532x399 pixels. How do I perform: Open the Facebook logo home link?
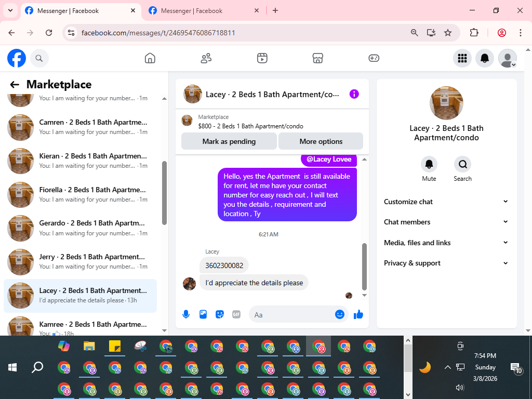coord(17,58)
